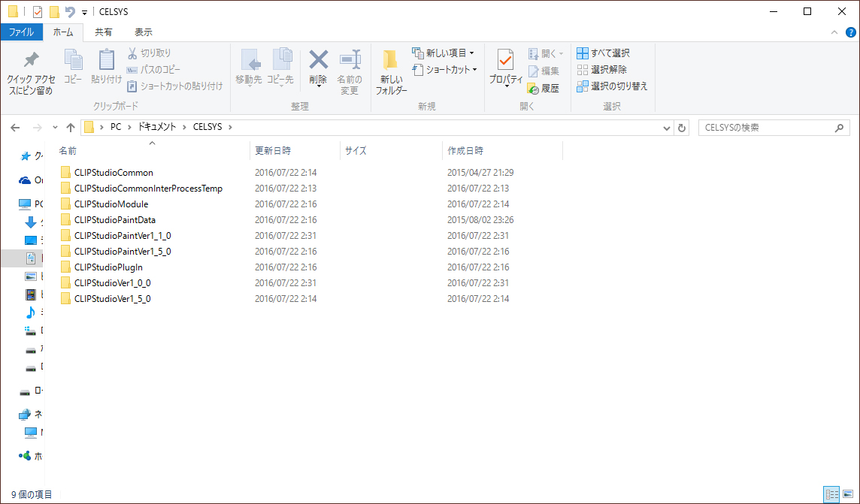Click the Up one level arrow
Viewport: 860px width, 504px height.
(x=70, y=128)
